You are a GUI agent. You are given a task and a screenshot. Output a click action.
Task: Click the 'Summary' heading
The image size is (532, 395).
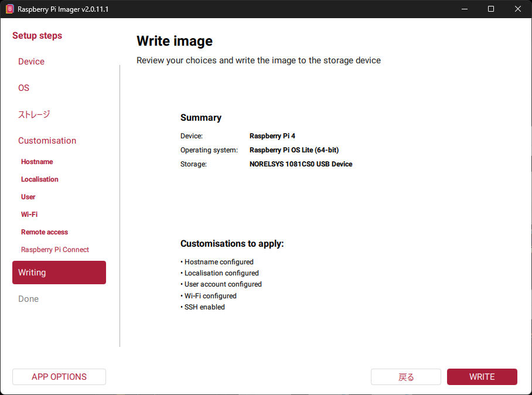tap(201, 117)
